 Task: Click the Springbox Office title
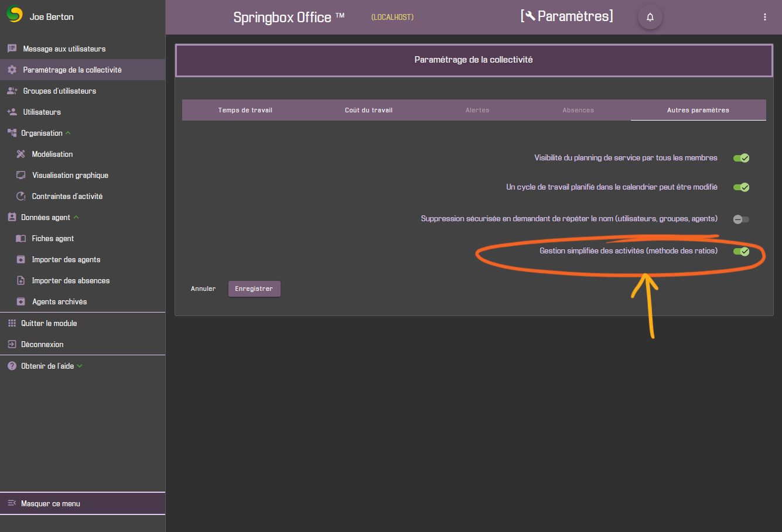(289, 17)
